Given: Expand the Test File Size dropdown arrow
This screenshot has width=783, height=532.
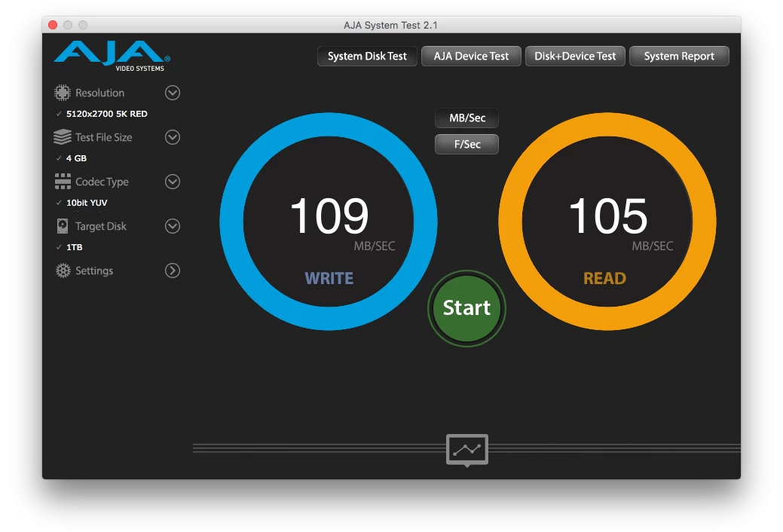Looking at the screenshot, I should coord(173,137).
